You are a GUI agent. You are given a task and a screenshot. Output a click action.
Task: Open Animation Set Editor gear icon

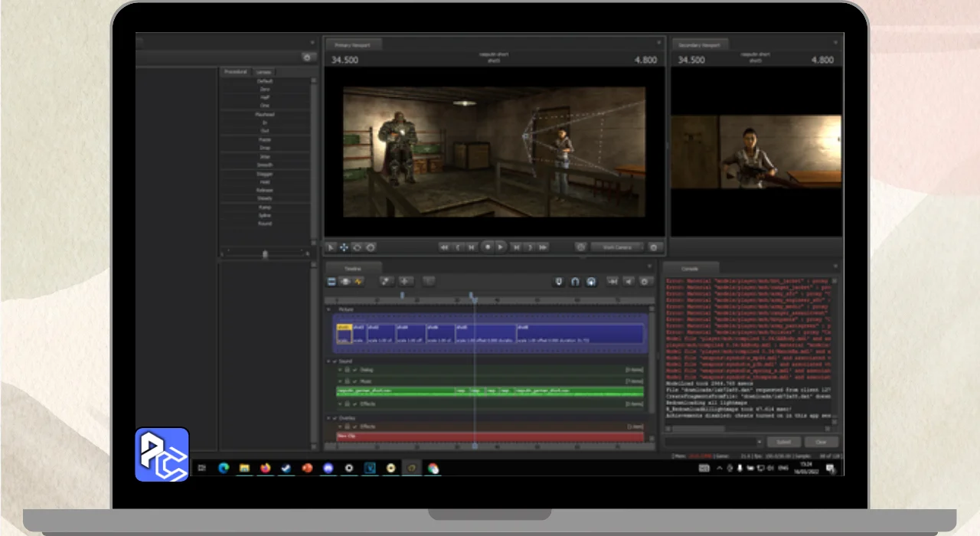click(307, 57)
